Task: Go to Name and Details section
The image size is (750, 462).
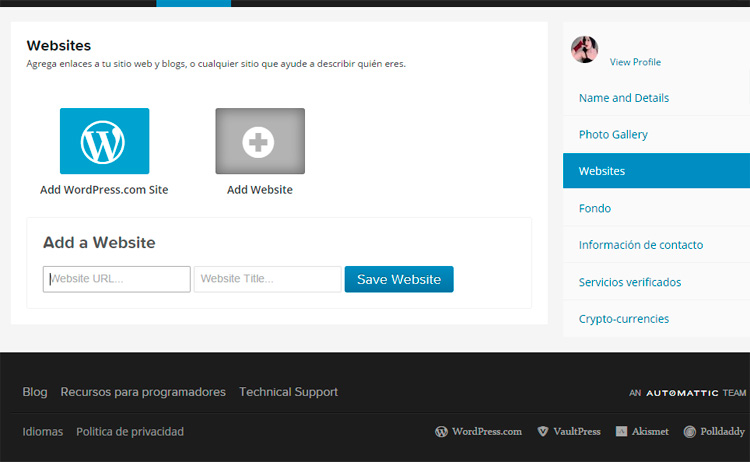Action: click(x=624, y=98)
